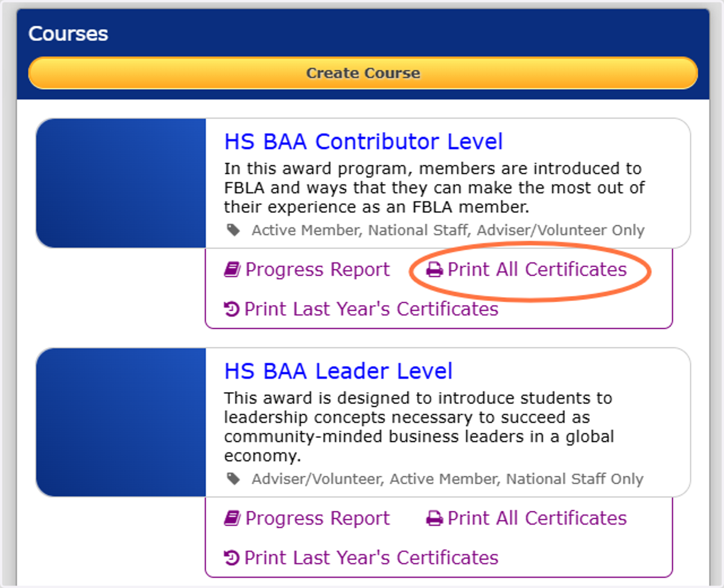The image size is (724, 588).
Task: Print Last Year's Certificates for Contributor Level
Action: pyautogui.click(x=361, y=309)
